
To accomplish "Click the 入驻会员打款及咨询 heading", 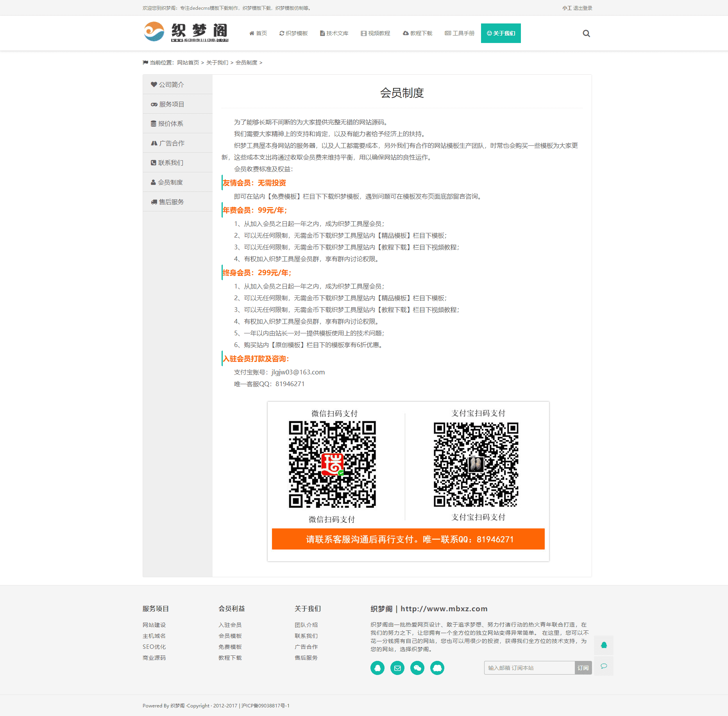I will click(256, 359).
